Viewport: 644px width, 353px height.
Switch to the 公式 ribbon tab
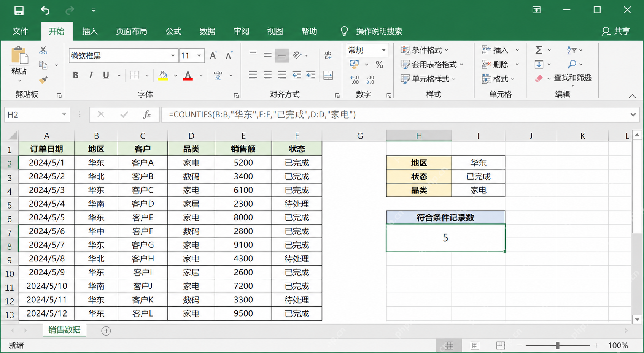pyautogui.click(x=173, y=31)
